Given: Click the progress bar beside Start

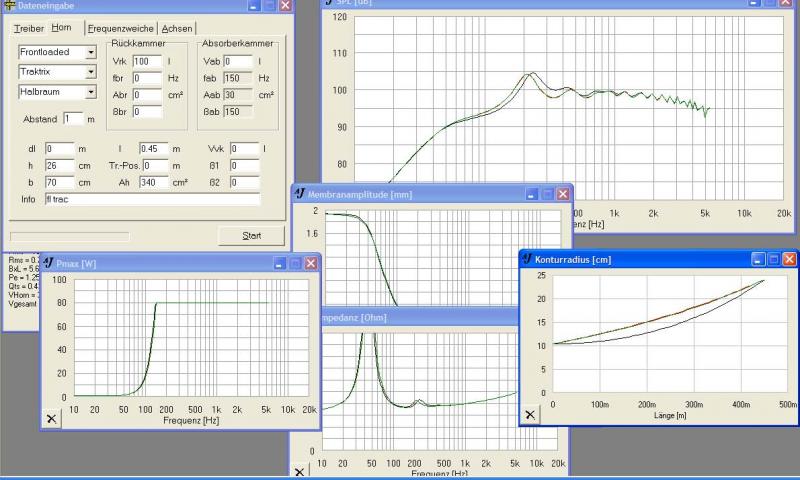Looking at the screenshot, I should pos(72,237).
